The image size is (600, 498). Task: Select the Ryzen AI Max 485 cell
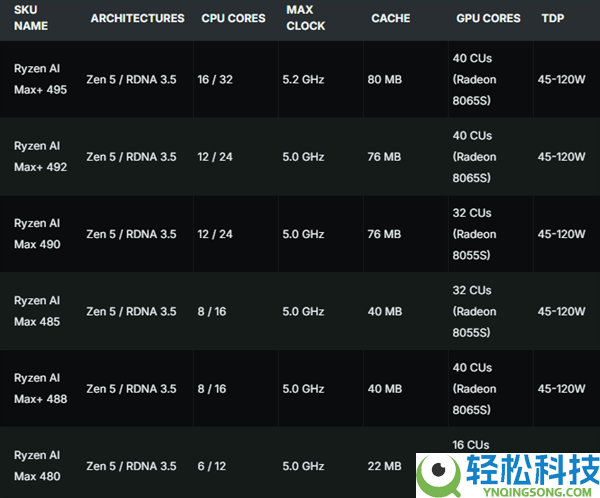[x=37, y=311]
